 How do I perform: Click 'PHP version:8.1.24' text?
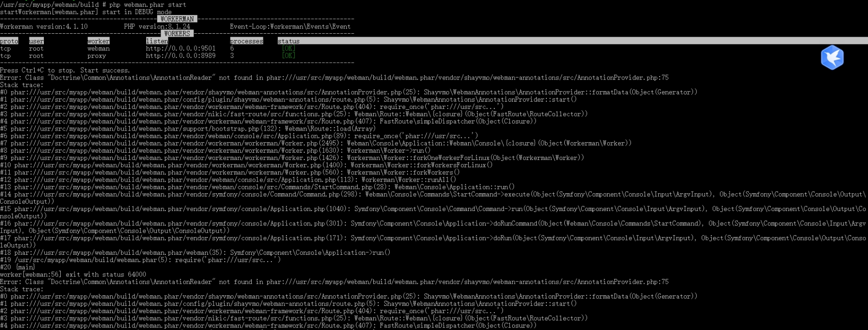tap(157, 26)
